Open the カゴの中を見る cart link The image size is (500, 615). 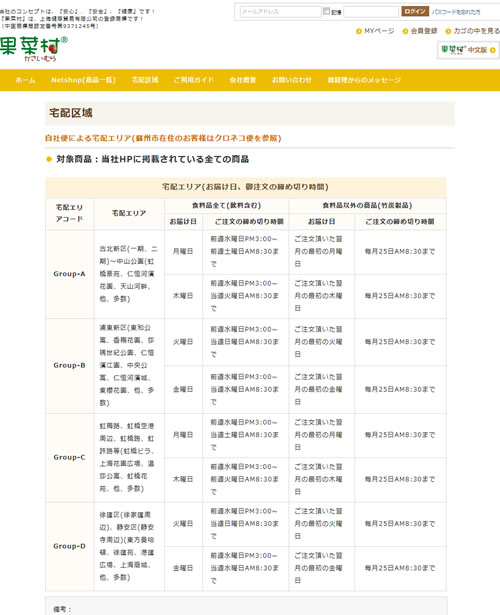coord(476,31)
